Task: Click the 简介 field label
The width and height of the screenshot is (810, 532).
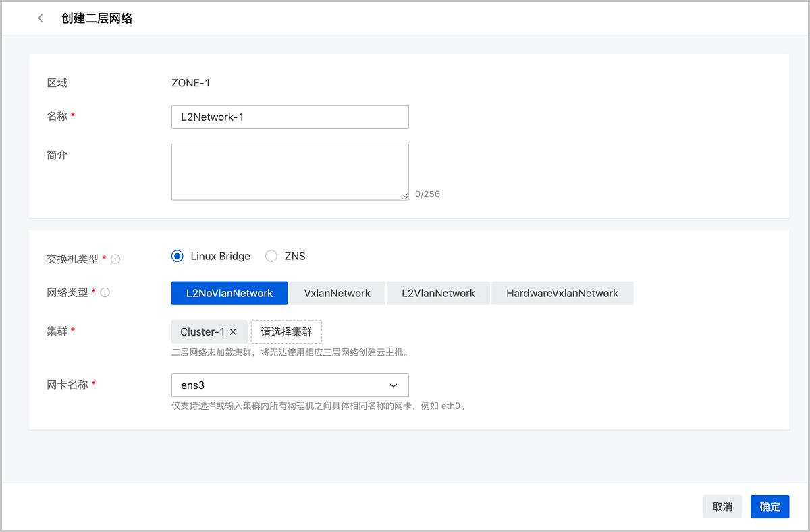Action: point(57,155)
